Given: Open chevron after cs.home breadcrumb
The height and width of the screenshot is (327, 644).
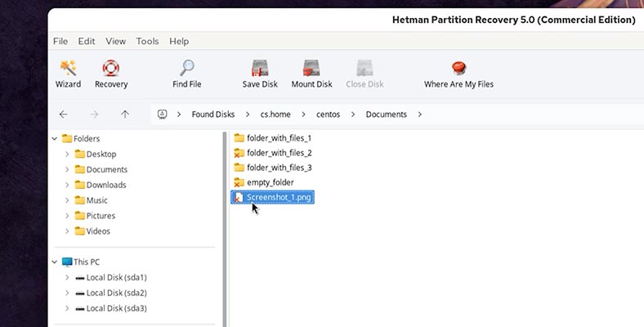Looking at the screenshot, I should click(x=303, y=114).
